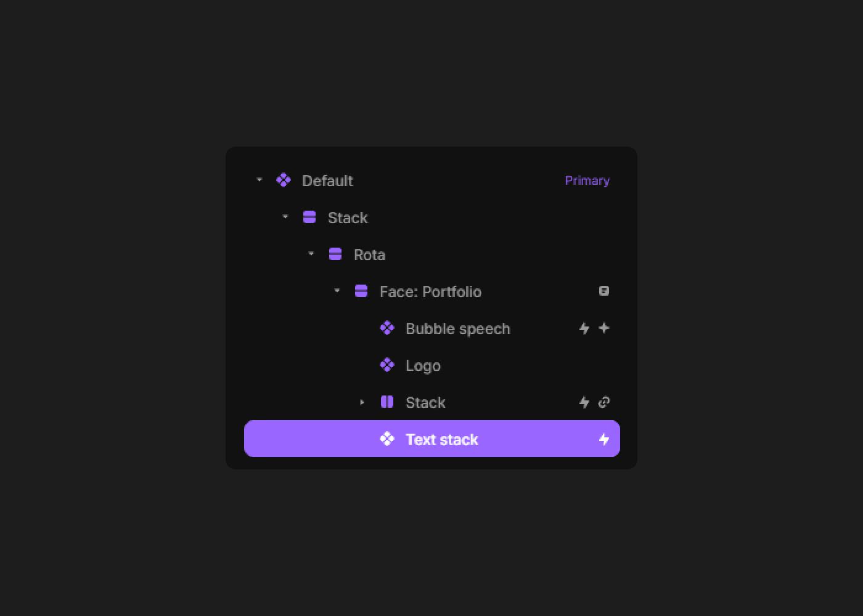Collapse the Default layer tree
The width and height of the screenshot is (863, 616).
(x=260, y=180)
